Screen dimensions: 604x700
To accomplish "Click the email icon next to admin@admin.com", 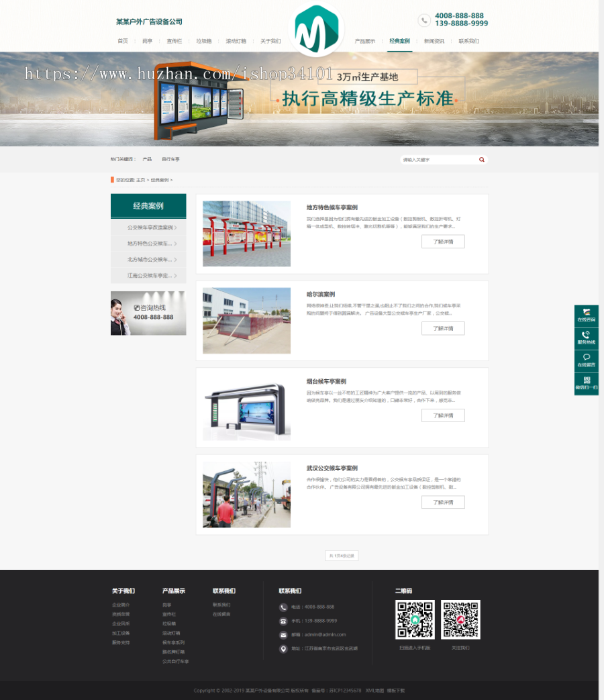I will [x=283, y=635].
